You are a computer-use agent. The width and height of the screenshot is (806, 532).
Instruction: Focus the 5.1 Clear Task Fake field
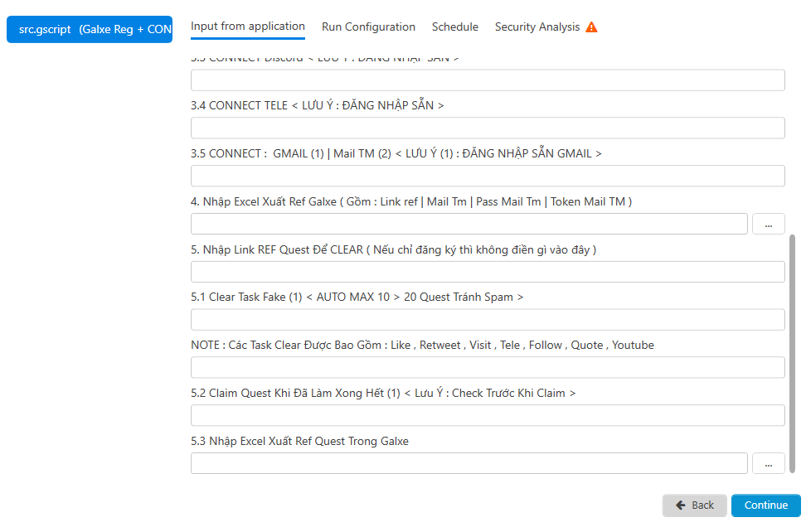pyautogui.click(x=488, y=319)
